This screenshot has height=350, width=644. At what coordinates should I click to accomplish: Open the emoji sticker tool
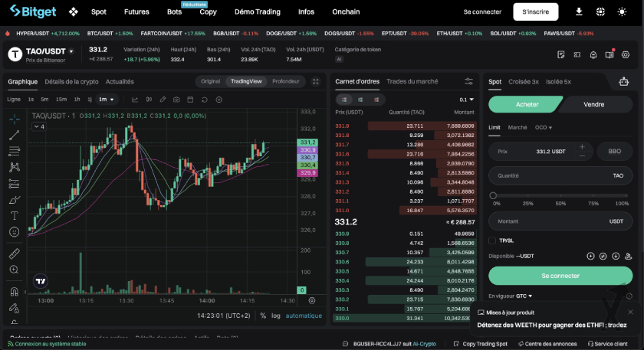[14, 232]
